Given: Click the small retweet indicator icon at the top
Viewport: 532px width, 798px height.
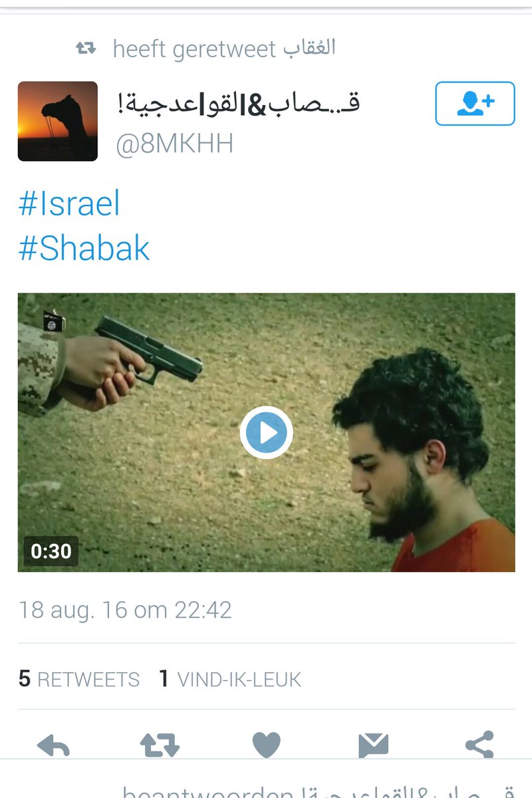Looking at the screenshot, I should 85,48.
